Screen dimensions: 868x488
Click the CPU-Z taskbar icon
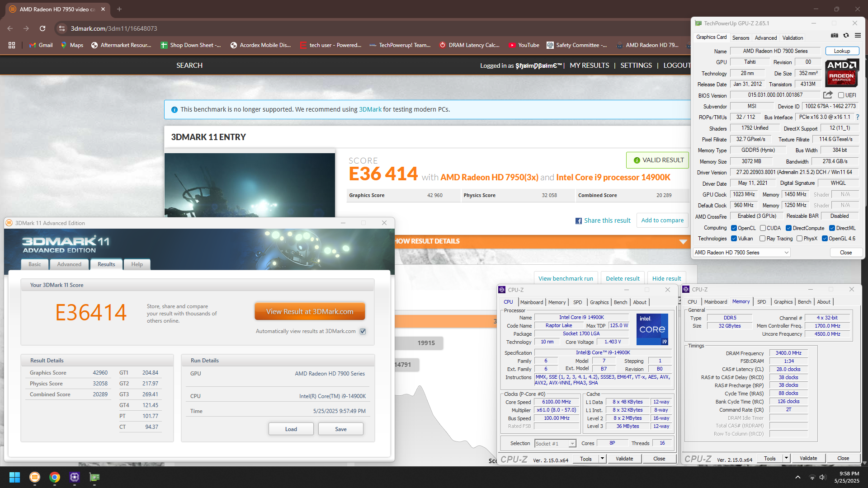(75, 477)
